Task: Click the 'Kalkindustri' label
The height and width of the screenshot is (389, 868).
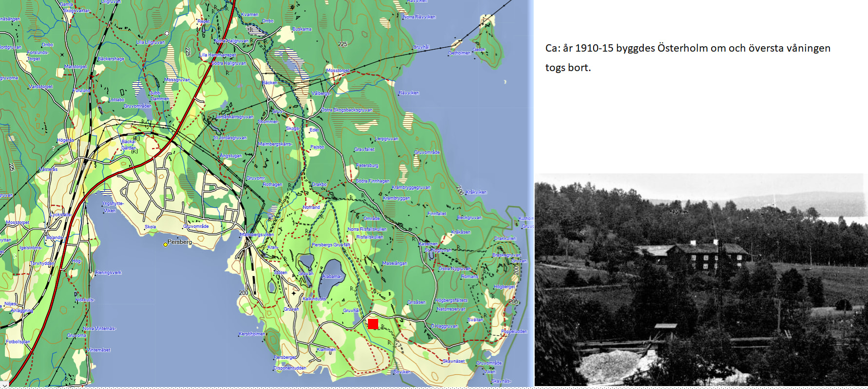Action: pyautogui.click(x=314, y=299)
